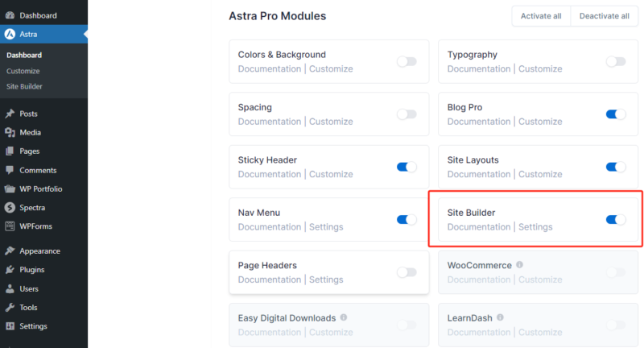The height and width of the screenshot is (348, 644).
Task: Click the Comments bubble icon
Action: (x=10, y=170)
